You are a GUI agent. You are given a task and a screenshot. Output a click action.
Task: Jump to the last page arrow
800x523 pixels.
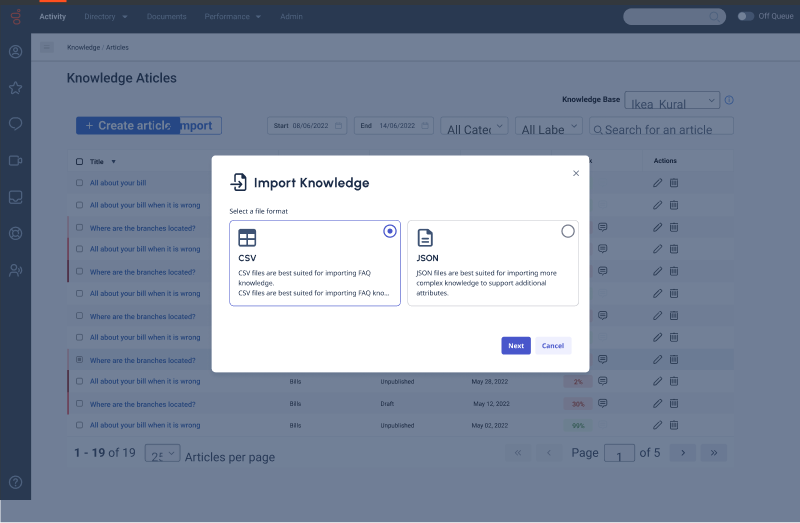click(714, 453)
